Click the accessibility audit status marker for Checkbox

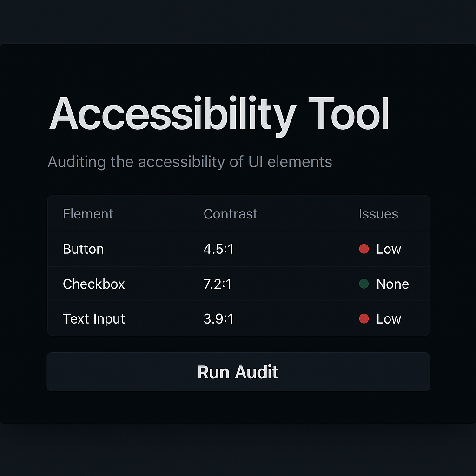364,284
